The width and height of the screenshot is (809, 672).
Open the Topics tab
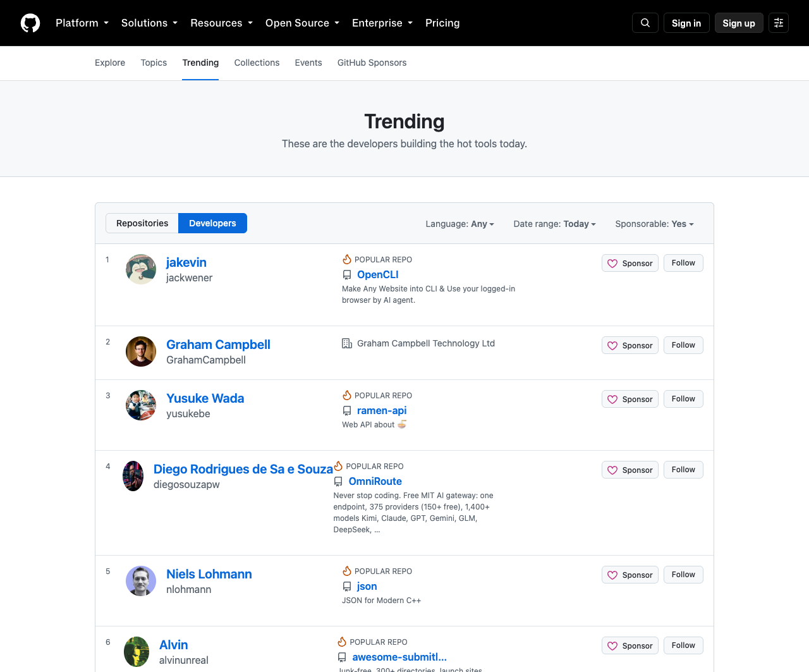pyautogui.click(x=154, y=63)
